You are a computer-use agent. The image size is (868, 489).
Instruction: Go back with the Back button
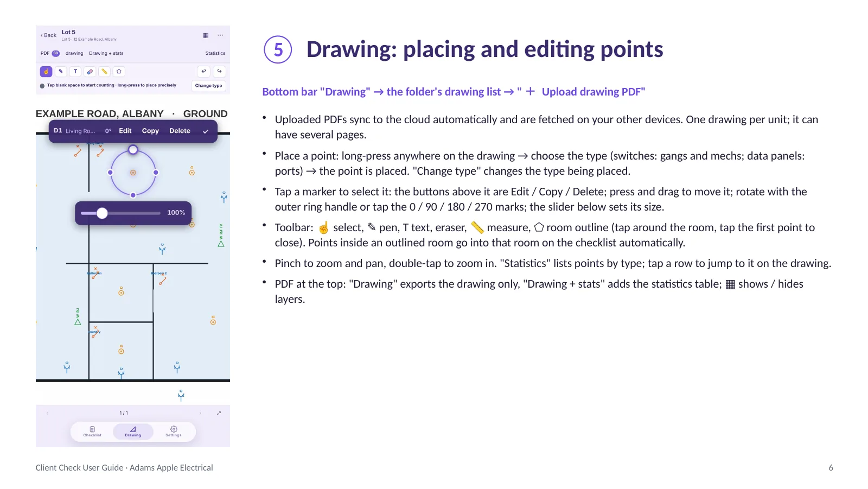coord(48,35)
